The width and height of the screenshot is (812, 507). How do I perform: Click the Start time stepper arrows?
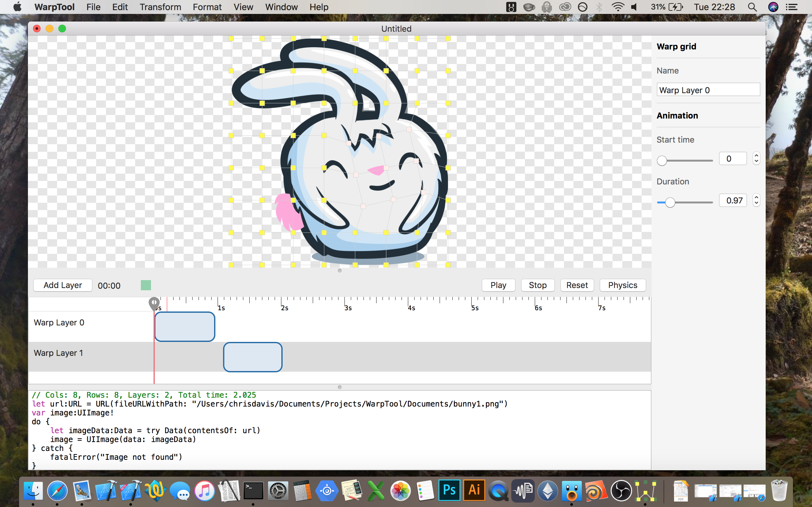[x=756, y=159]
